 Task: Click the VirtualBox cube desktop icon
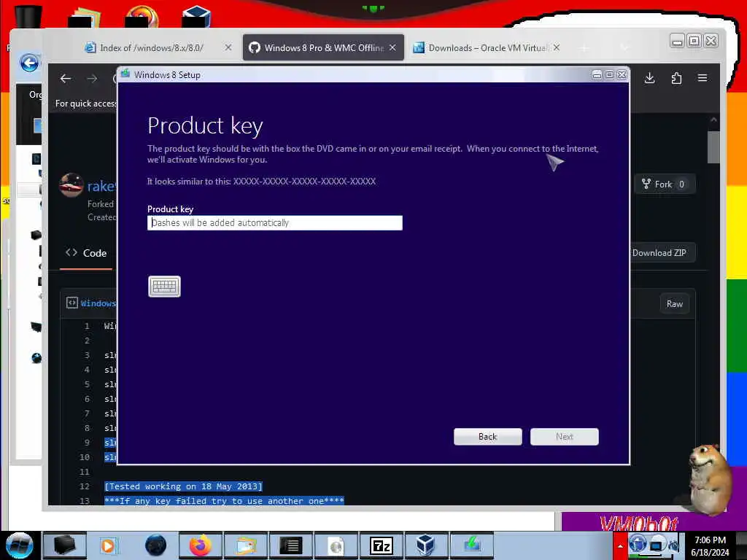(196, 16)
